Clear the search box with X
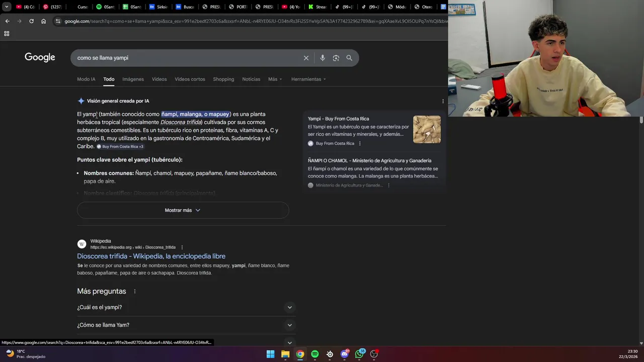644x362 pixels. point(306,58)
